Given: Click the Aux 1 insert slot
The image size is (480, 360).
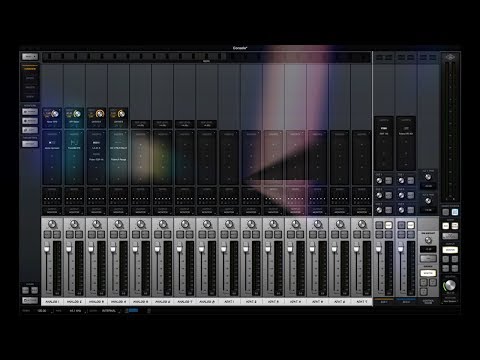Looking at the screenshot, I should tap(384, 143).
